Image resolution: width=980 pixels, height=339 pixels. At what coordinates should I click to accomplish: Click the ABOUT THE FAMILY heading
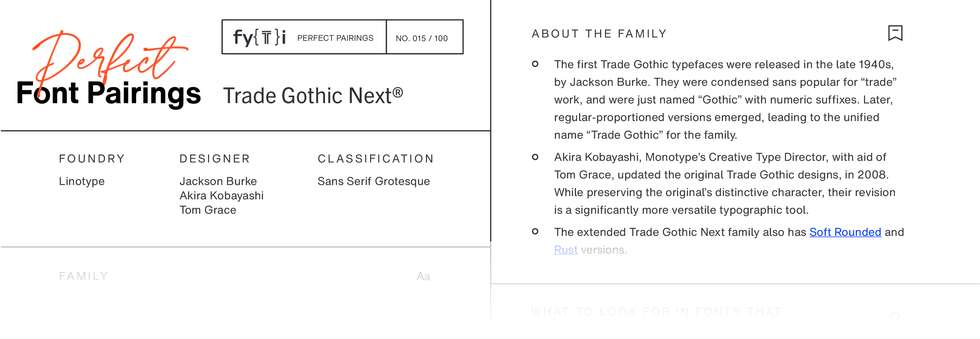click(599, 34)
